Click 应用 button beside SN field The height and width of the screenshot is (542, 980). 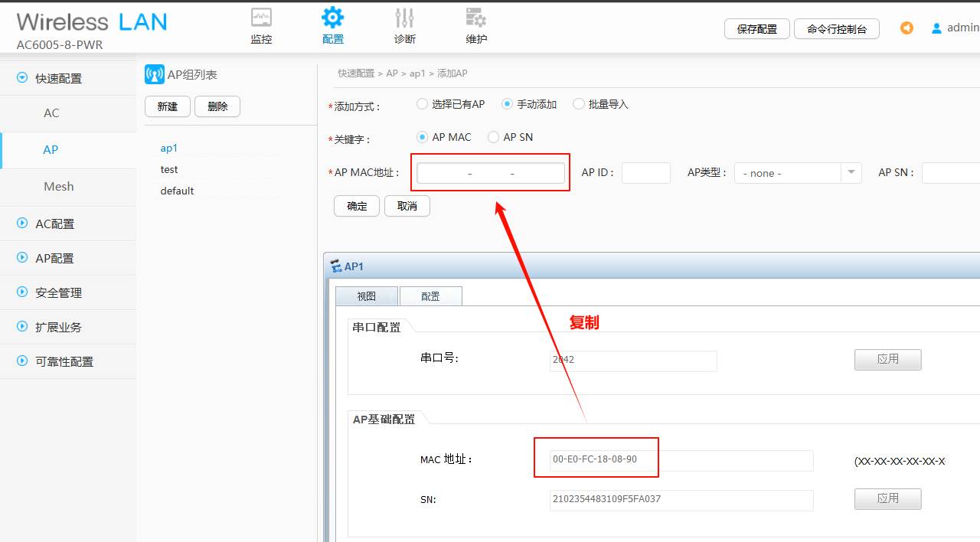[888, 498]
